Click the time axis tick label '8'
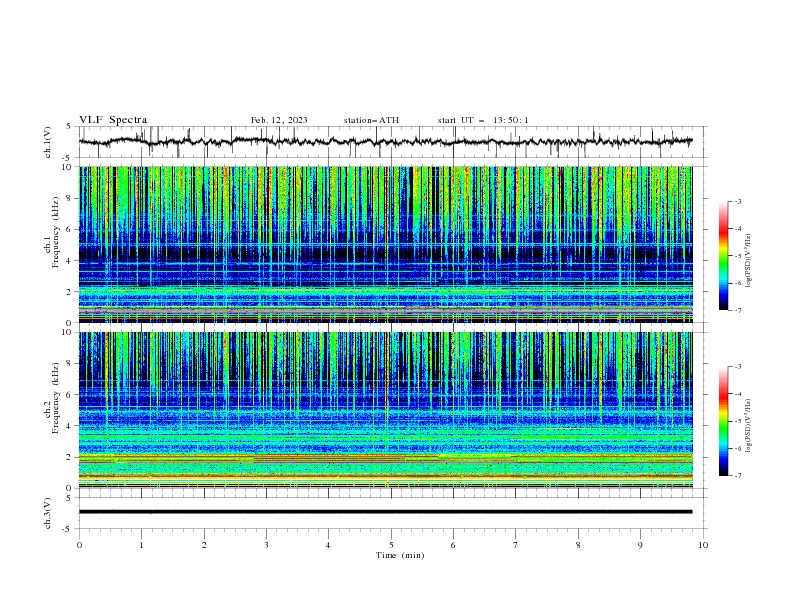The image size is (792, 612). point(578,545)
